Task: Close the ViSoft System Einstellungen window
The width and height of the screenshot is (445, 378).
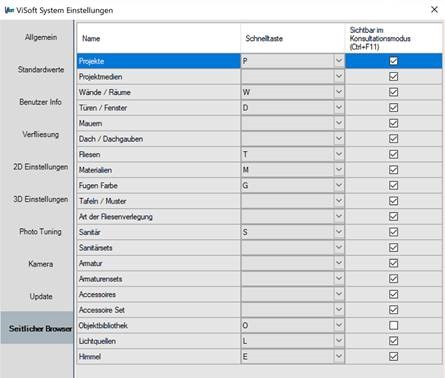Action: tap(434, 10)
